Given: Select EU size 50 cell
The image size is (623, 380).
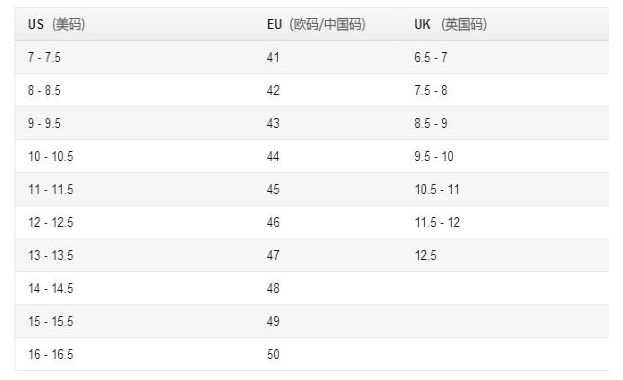Looking at the screenshot, I should point(273,354).
